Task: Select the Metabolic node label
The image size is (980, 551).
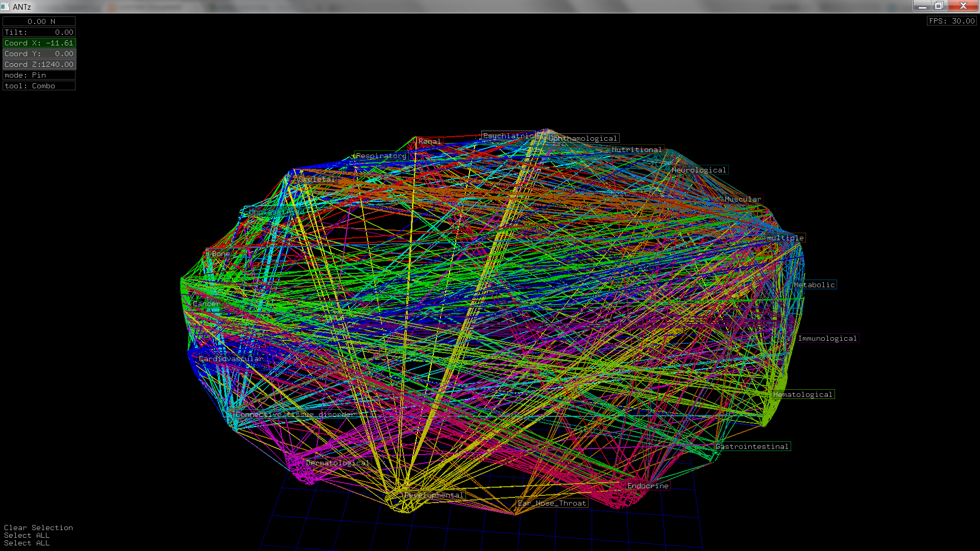Action: tap(814, 285)
